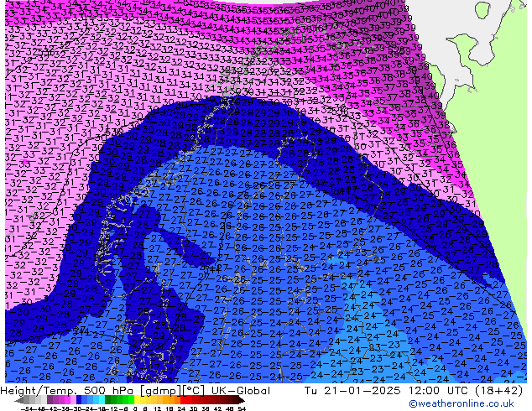Select the dark blue legend swatch near -30

click(x=79, y=400)
